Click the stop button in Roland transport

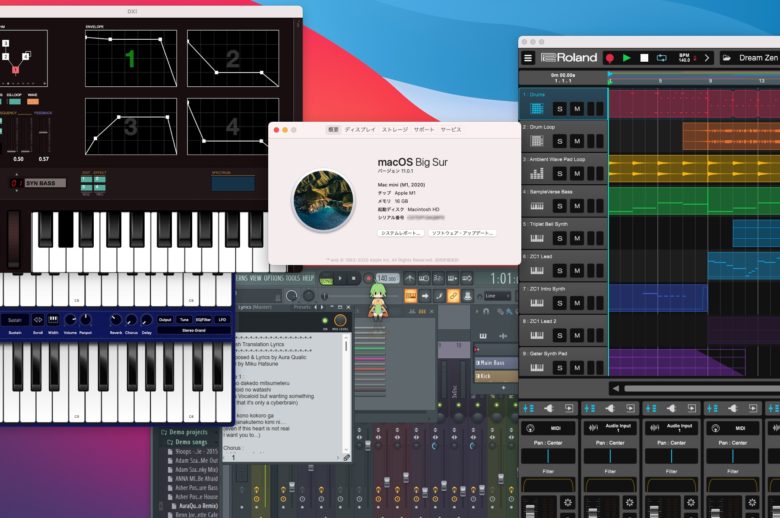click(x=645, y=58)
